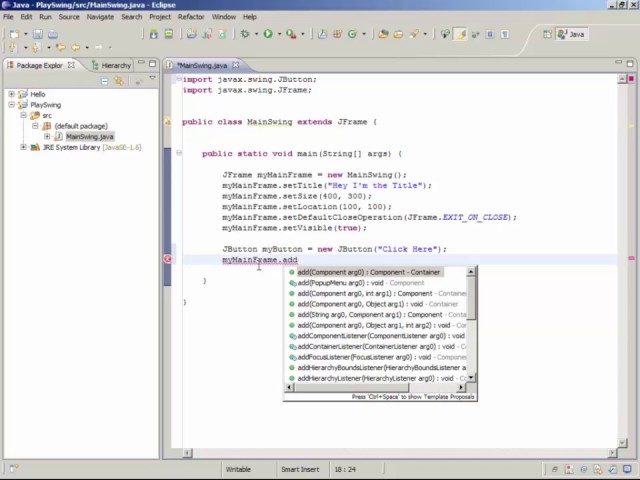
Task: Click the error marker on line 18
Action: point(167,259)
